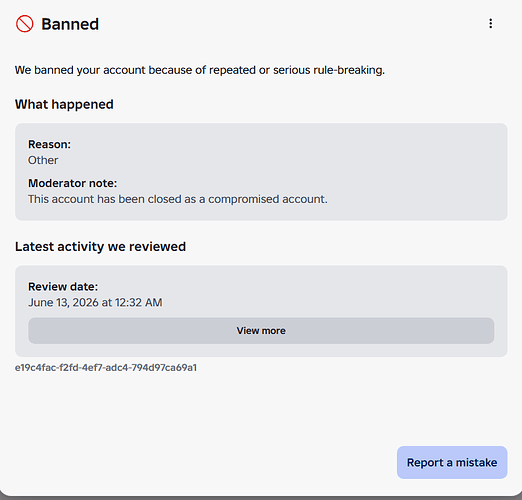Click the View more button
Viewport: 522px width, 500px height.
pyautogui.click(x=261, y=330)
